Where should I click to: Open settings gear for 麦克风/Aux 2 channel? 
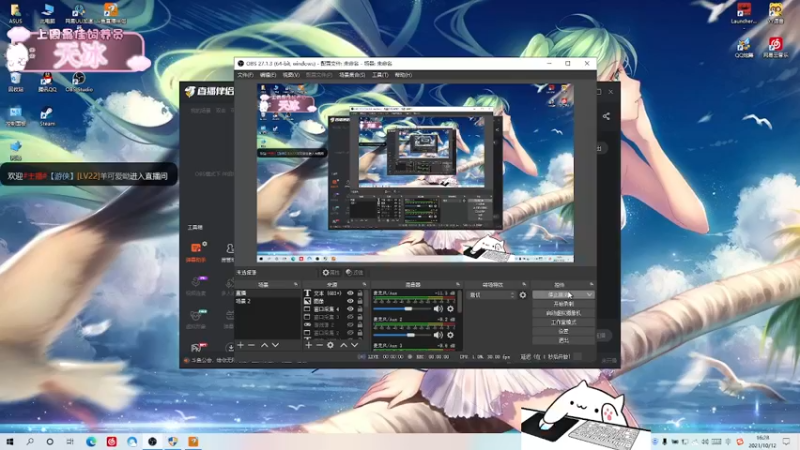[450, 335]
